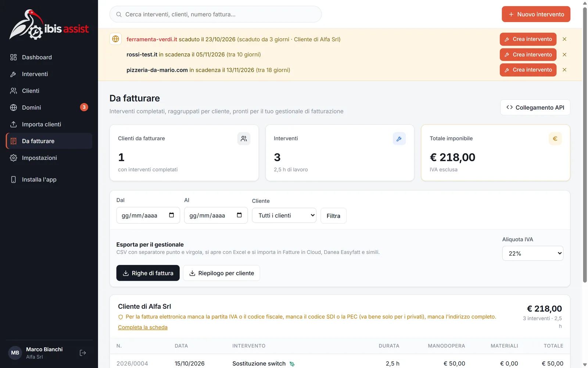Open the Aliquota IVA 22% dropdown

[x=533, y=254]
